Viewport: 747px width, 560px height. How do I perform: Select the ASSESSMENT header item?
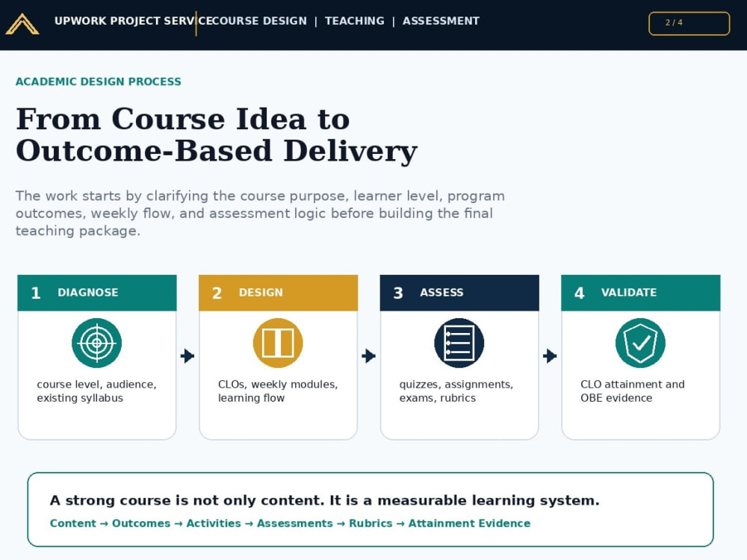(x=441, y=21)
